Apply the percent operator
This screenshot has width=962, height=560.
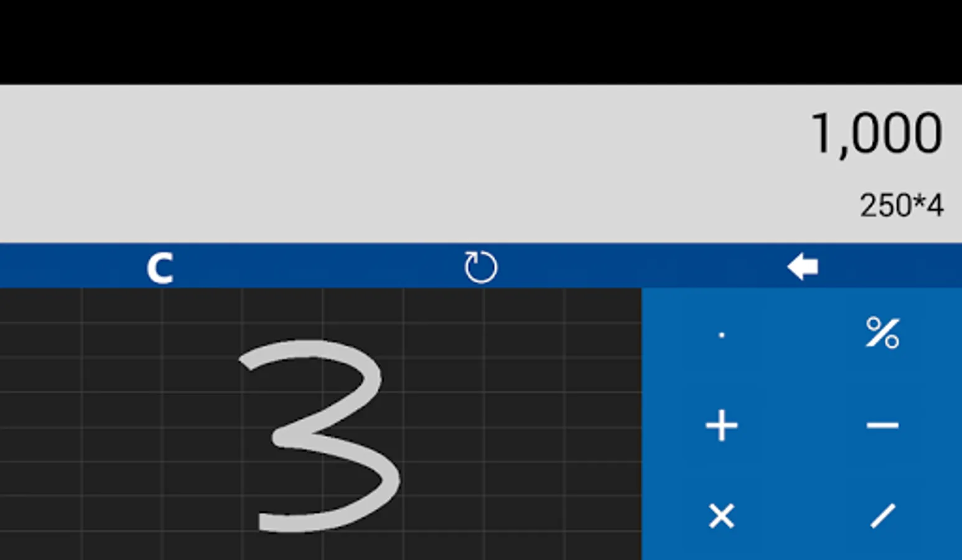(x=882, y=332)
